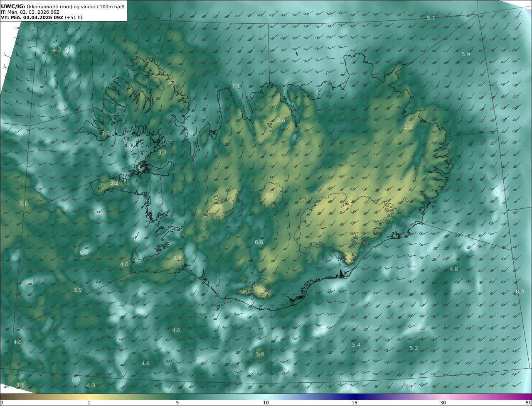The image size is (532, 406).
Task: Click the 4.2 value on the map
Action: (57, 50)
